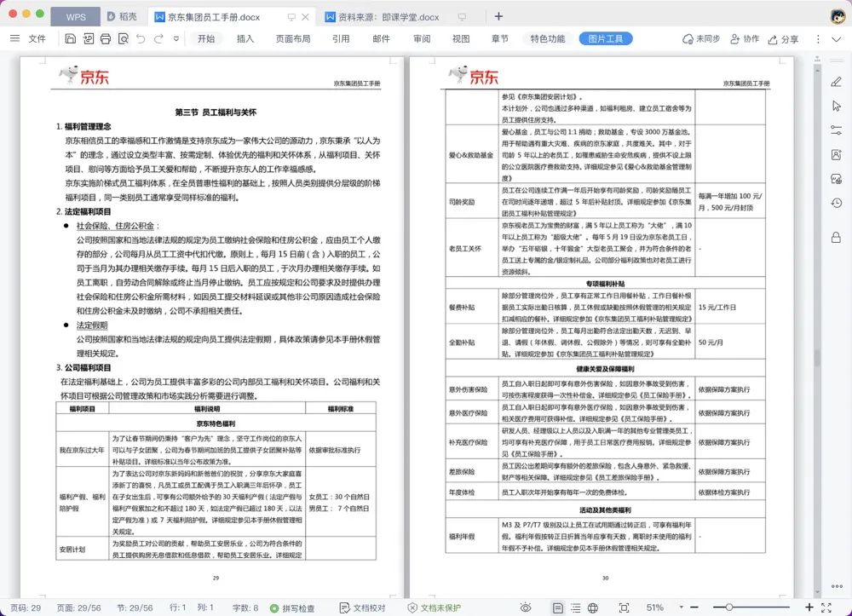This screenshot has height=616, width=852.
Task: Click the 拼写检查 spell check toggle
Action: click(x=292, y=607)
